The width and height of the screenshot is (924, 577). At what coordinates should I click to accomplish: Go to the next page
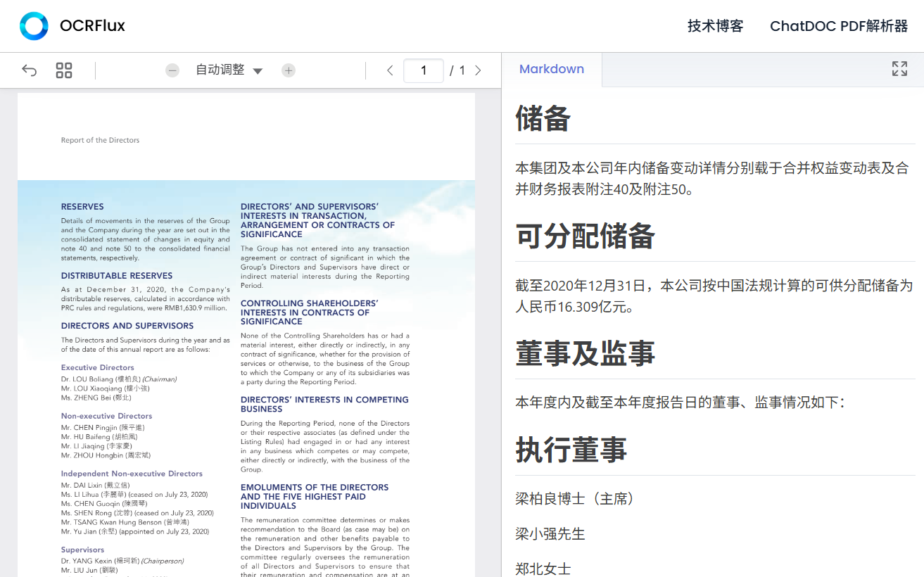coord(479,70)
